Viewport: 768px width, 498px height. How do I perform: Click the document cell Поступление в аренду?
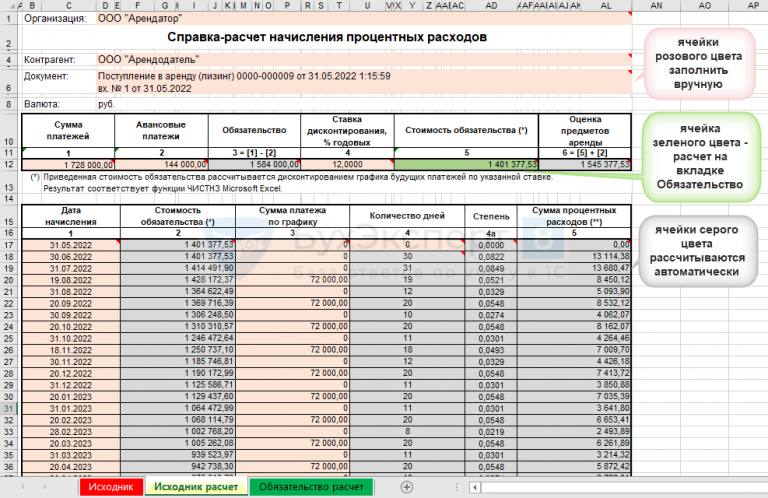click(x=364, y=82)
